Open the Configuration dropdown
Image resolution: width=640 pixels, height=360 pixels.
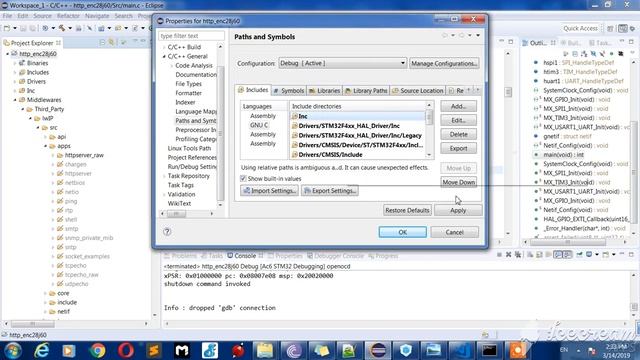pyautogui.click(x=342, y=63)
